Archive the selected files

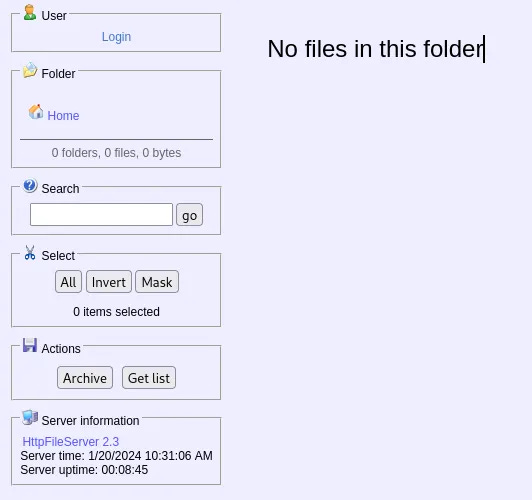coord(85,378)
